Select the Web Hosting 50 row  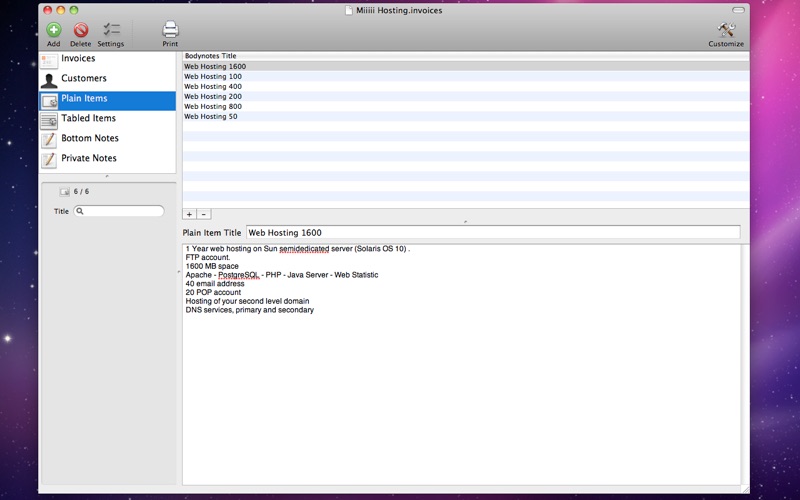pyautogui.click(x=211, y=117)
